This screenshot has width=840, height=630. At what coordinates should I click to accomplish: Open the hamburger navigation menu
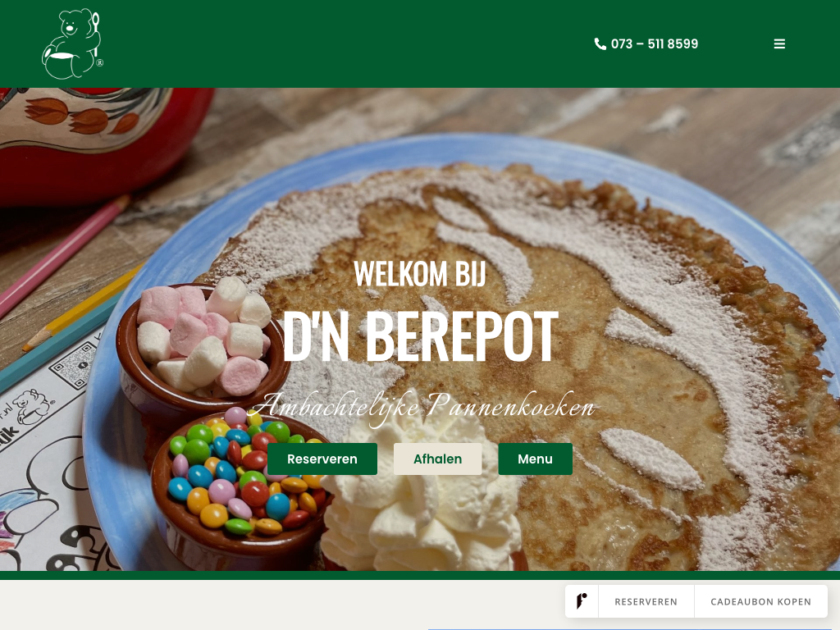click(779, 44)
